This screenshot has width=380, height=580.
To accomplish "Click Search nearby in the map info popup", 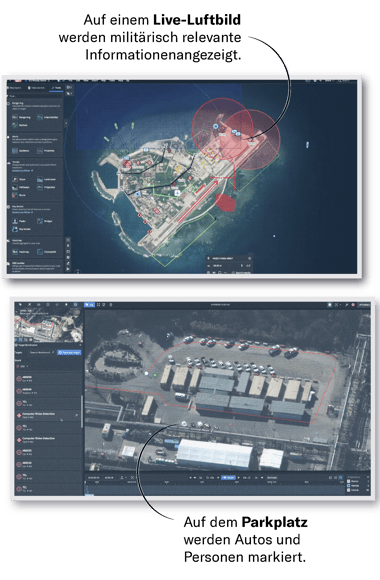I will click(x=241, y=272).
